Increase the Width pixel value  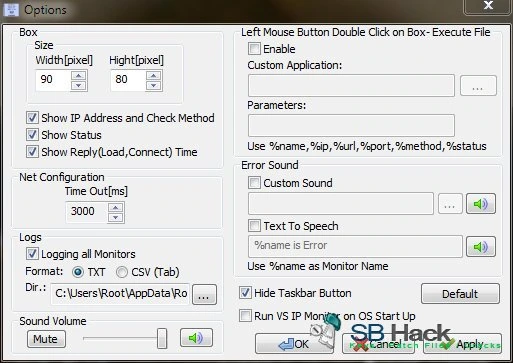(79, 76)
